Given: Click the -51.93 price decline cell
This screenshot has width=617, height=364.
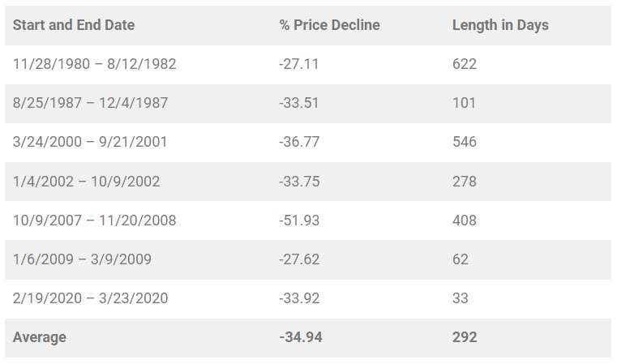Looking at the screenshot, I should [298, 220].
